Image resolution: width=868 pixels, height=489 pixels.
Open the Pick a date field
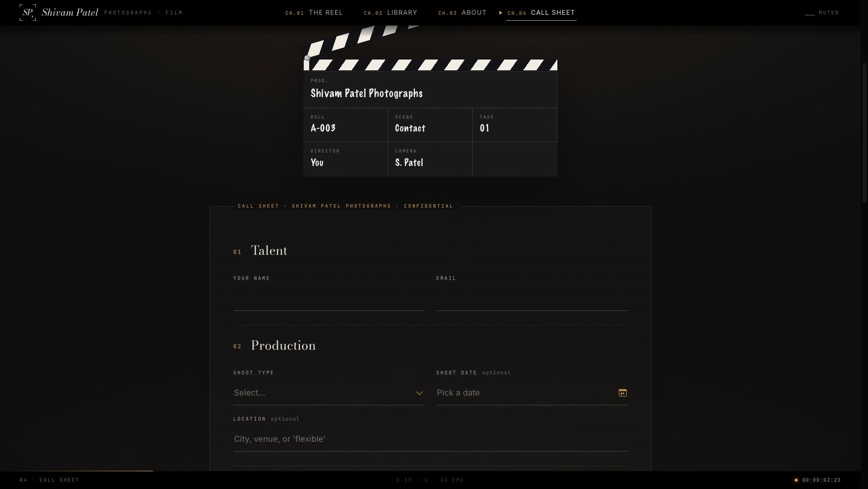click(532, 393)
